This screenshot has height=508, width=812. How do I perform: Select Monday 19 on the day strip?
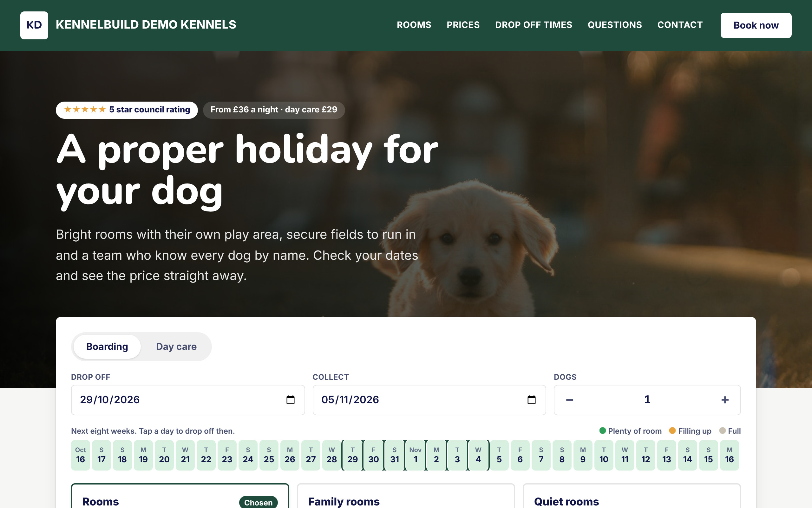143,455
